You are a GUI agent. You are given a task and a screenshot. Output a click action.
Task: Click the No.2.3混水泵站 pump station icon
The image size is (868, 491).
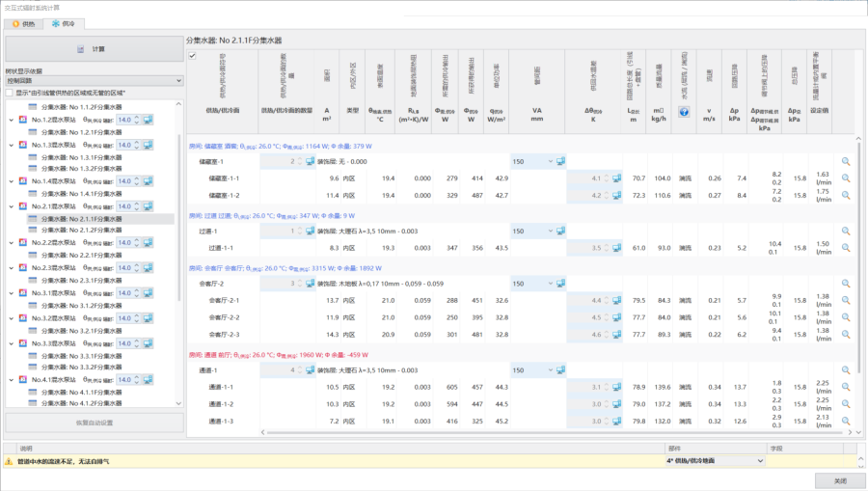point(23,268)
